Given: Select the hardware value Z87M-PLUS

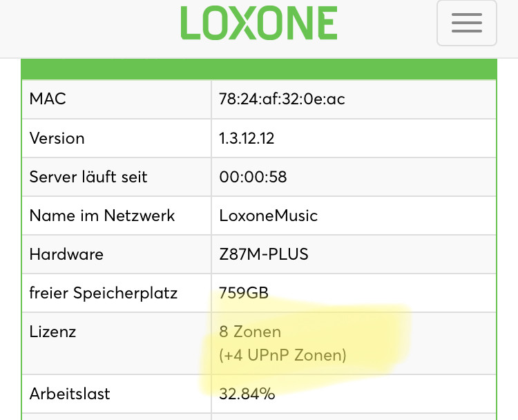Looking at the screenshot, I should point(264,254).
